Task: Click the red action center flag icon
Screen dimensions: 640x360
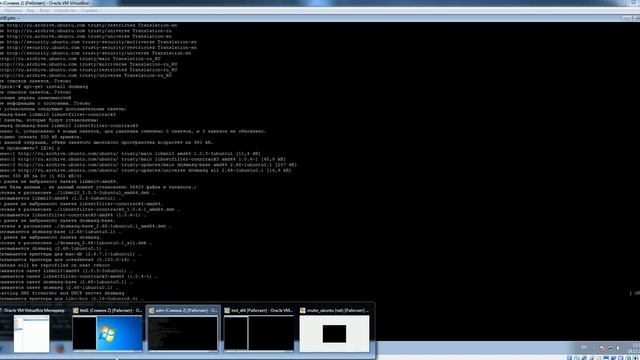Action: coord(602,348)
